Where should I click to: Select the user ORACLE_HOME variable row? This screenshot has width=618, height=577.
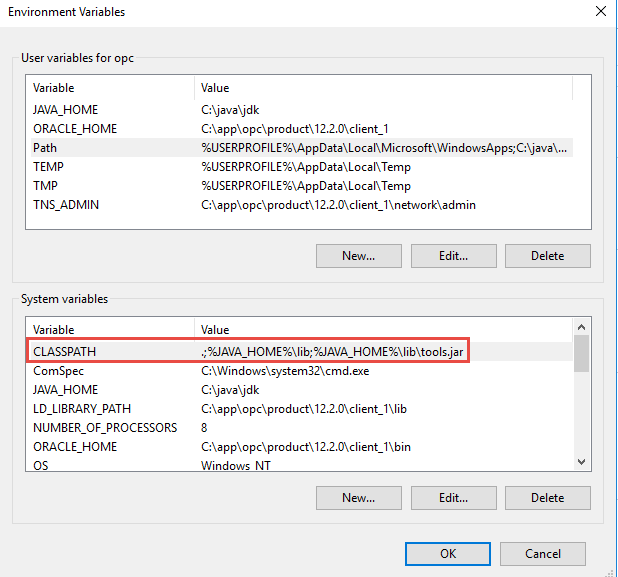coord(74,129)
